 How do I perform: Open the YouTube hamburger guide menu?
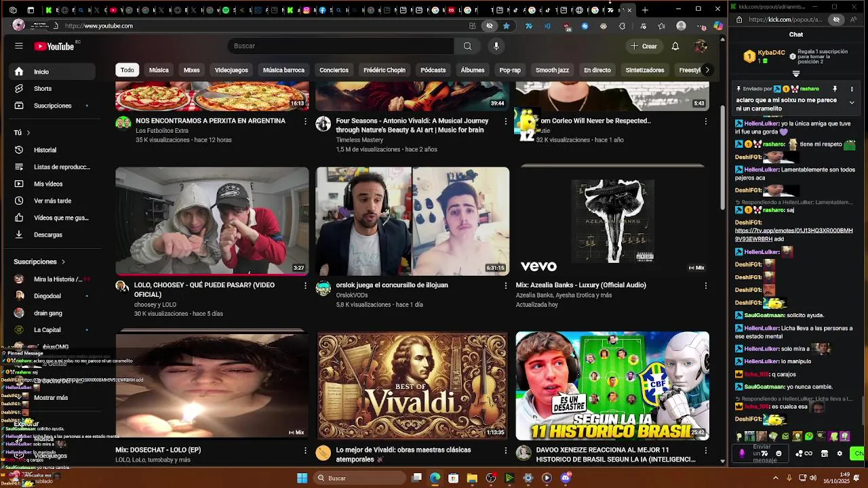[19, 46]
